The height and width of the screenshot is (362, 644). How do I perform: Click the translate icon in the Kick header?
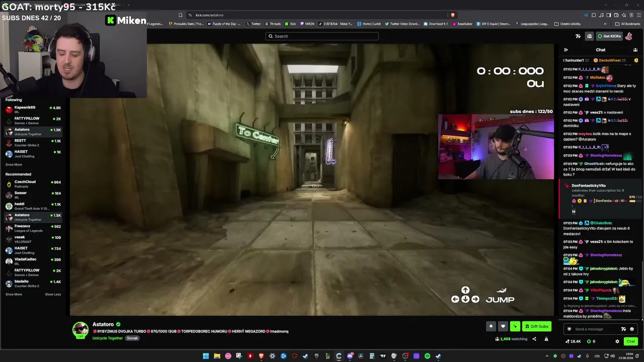tap(578, 36)
